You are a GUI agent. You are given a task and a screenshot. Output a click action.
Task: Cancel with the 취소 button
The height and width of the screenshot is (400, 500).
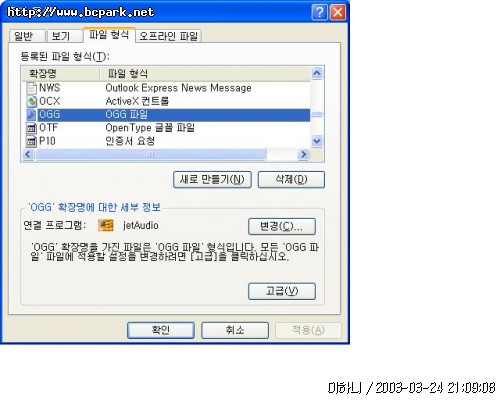click(235, 330)
